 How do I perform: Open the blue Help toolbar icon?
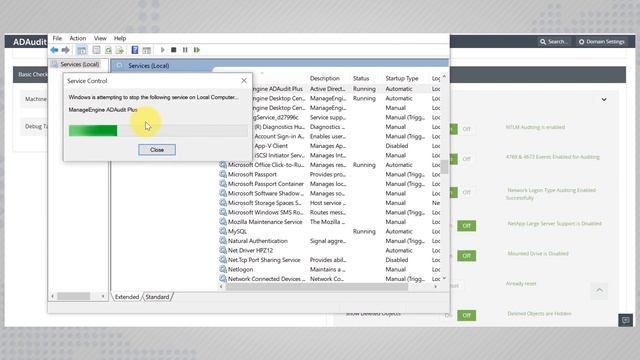(x=135, y=50)
